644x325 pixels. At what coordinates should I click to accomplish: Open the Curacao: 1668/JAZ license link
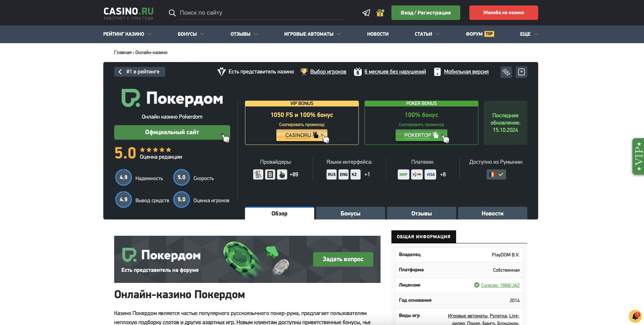coord(500,285)
